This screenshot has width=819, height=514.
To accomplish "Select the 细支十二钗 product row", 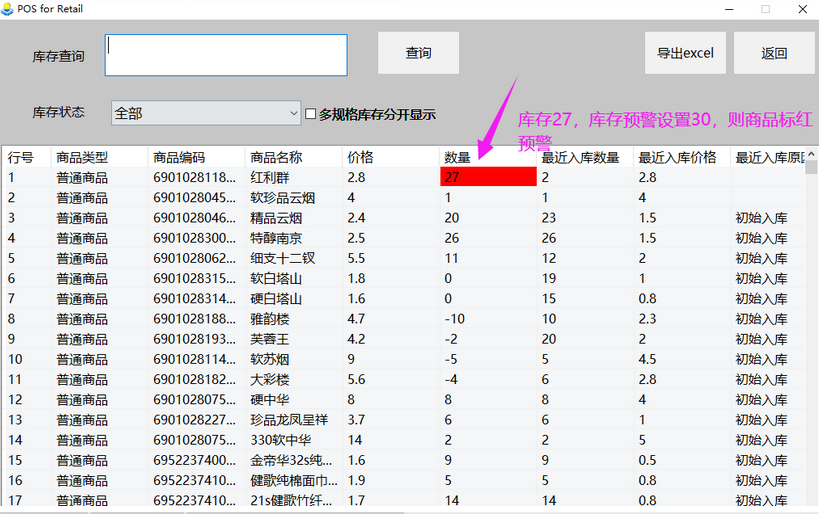I will (403, 259).
